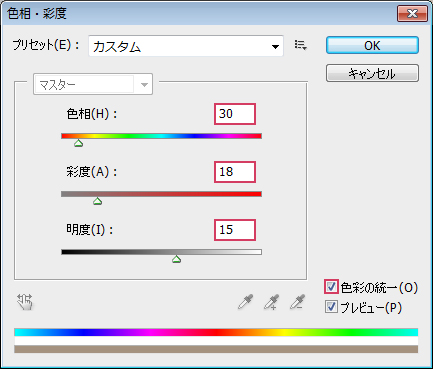Click the プリセット(E) label text
The height and width of the screenshot is (369, 433).
tap(46, 45)
